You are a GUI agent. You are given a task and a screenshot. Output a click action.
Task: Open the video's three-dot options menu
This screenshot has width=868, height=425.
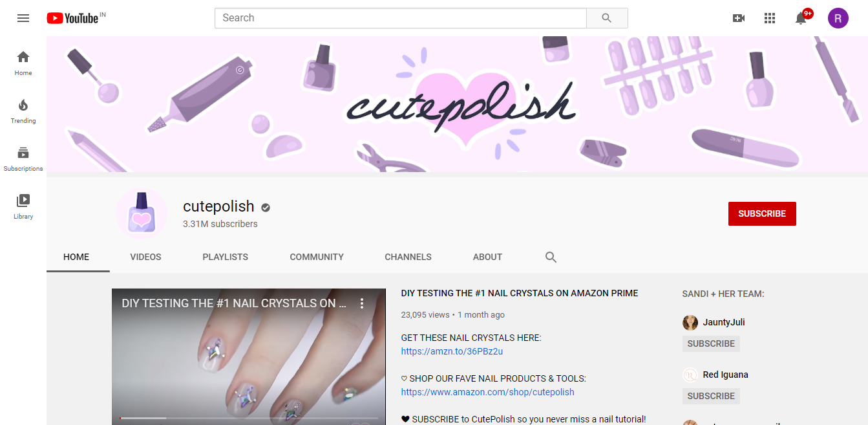click(x=362, y=303)
